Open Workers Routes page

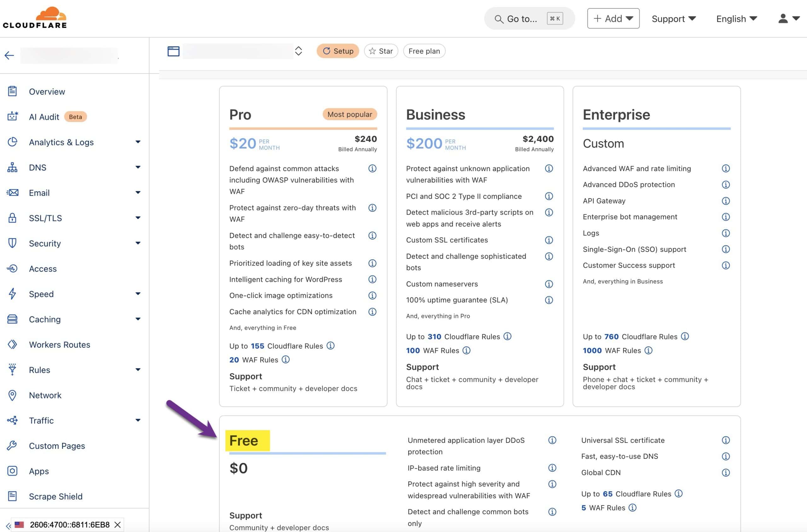pos(60,344)
